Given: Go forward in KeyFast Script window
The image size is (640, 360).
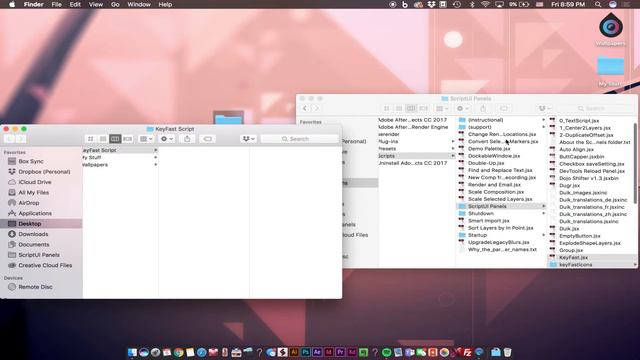Looking at the screenshot, I should point(20,139).
